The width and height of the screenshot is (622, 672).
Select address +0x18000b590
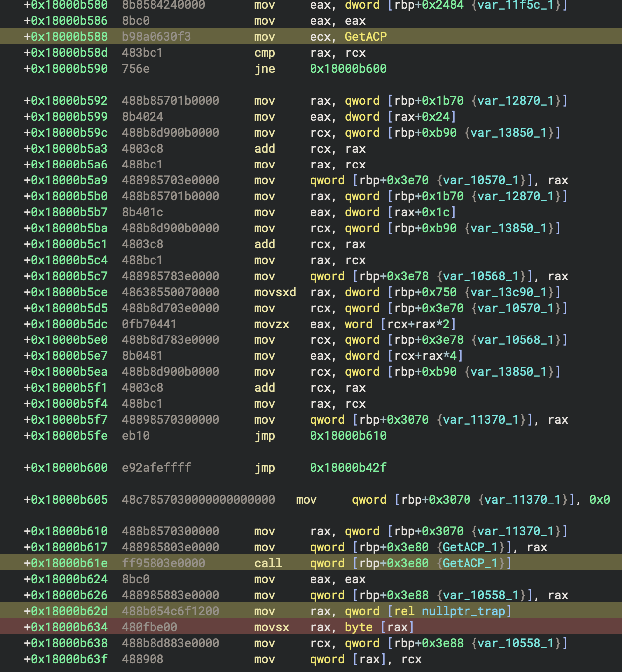[x=66, y=69]
